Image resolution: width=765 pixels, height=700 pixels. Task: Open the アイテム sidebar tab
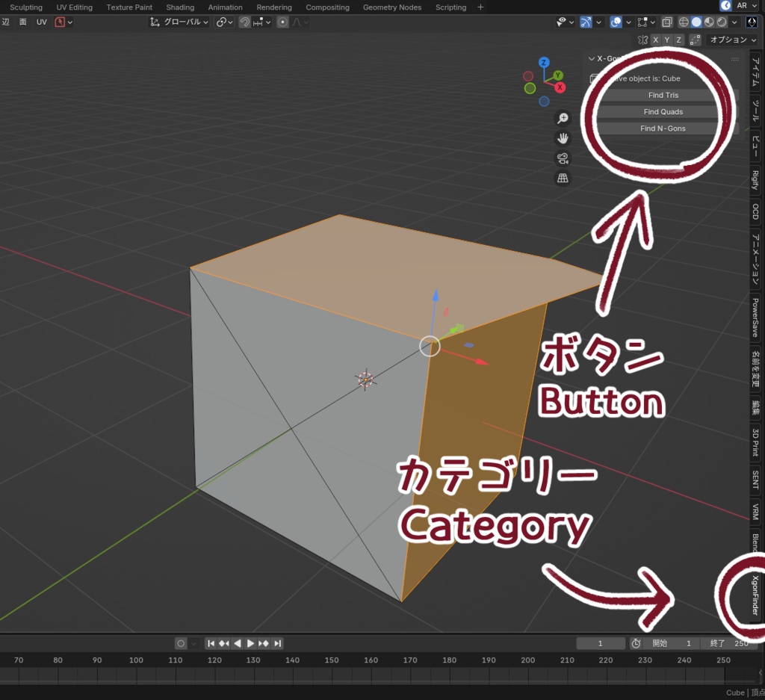(755, 72)
